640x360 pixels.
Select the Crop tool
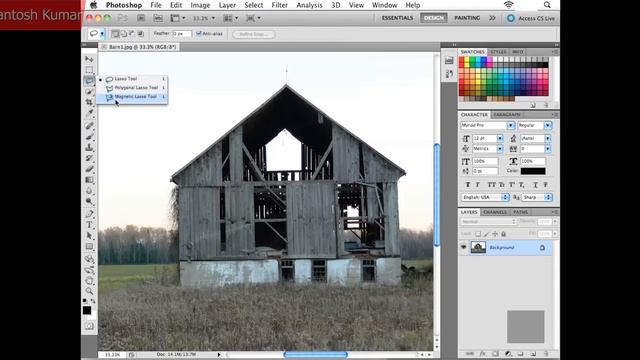pos(89,102)
